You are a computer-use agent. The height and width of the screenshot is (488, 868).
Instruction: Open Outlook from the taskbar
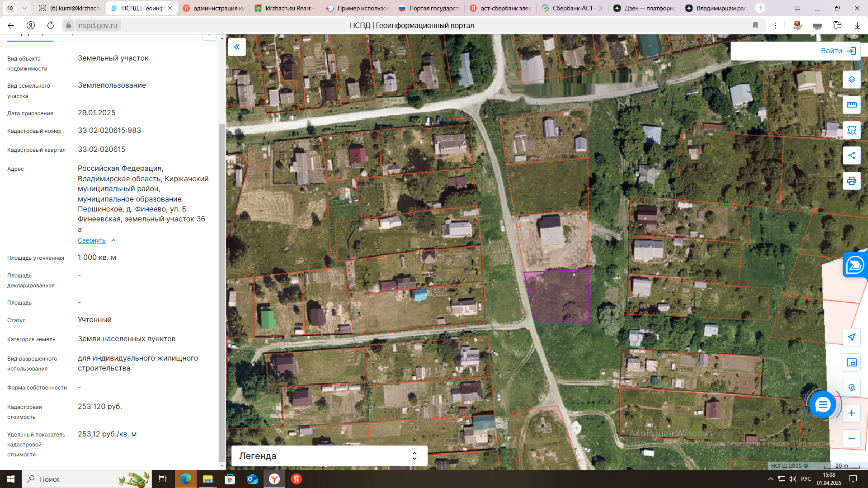click(x=252, y=479)
